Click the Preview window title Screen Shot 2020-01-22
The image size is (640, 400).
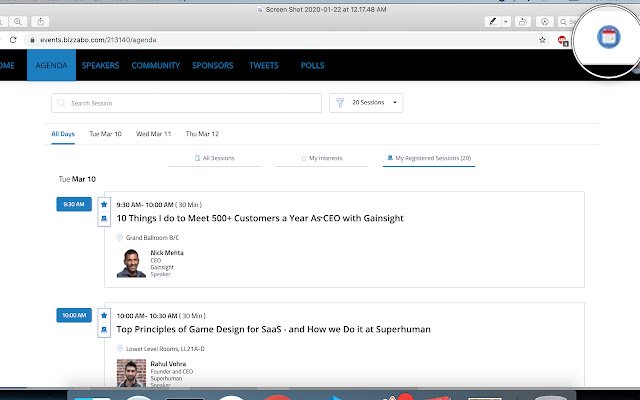click(326, 9)
